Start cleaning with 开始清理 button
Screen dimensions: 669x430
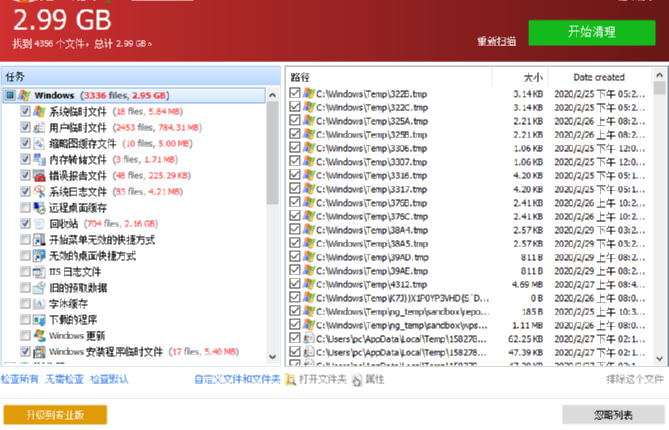point(592,32)
